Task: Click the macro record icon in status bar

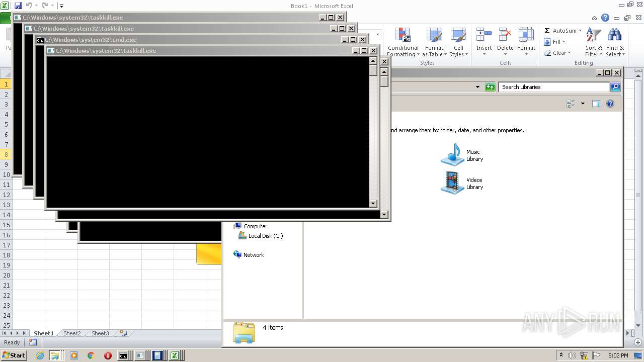Action: point(33,342)
